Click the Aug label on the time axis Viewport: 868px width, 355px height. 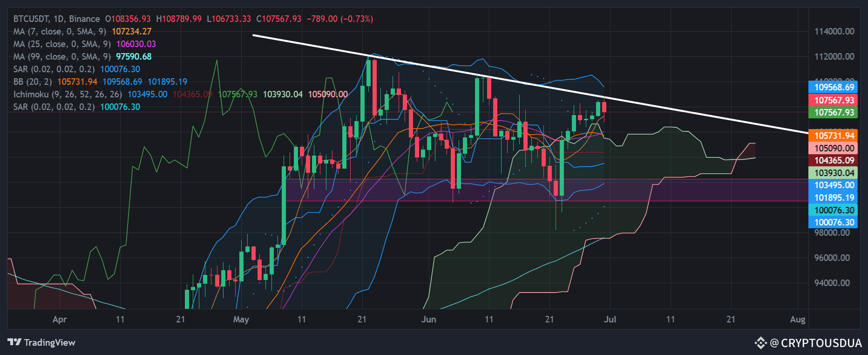[798, 320]
